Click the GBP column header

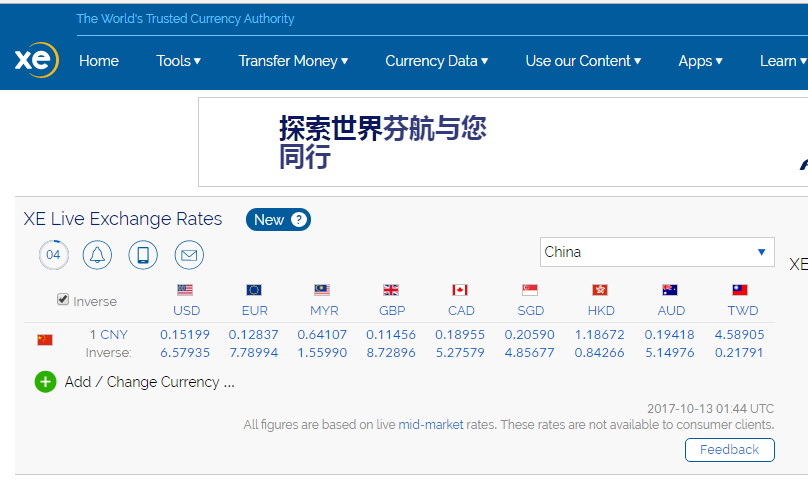(392, 311)
